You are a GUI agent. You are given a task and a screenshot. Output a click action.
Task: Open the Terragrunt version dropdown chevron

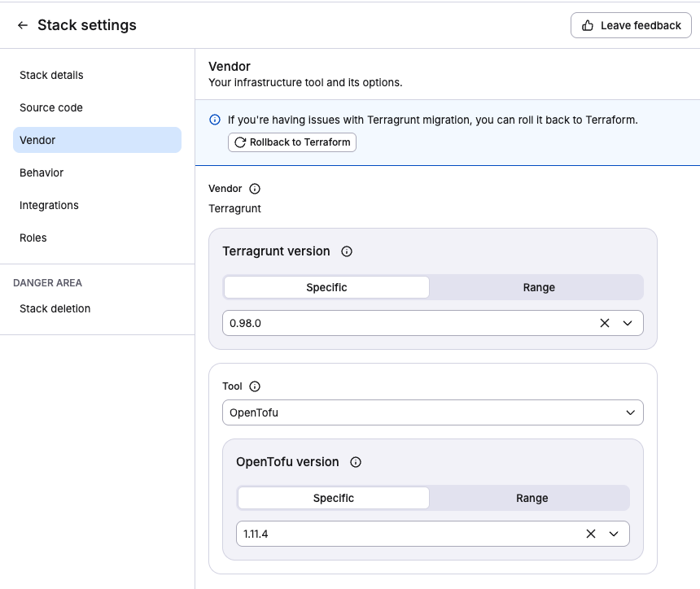(x=628, y=323)
